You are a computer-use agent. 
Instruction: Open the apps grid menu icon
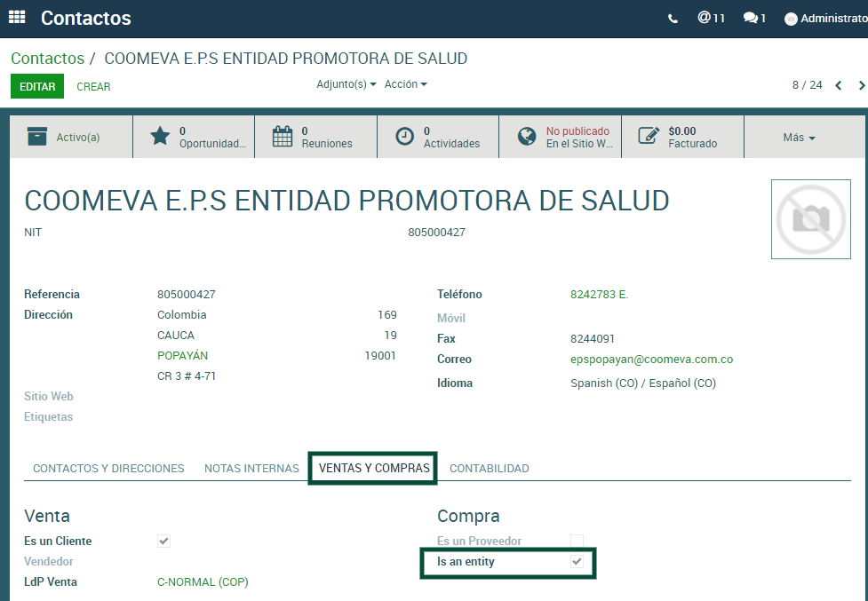click(x=17, y=17)
